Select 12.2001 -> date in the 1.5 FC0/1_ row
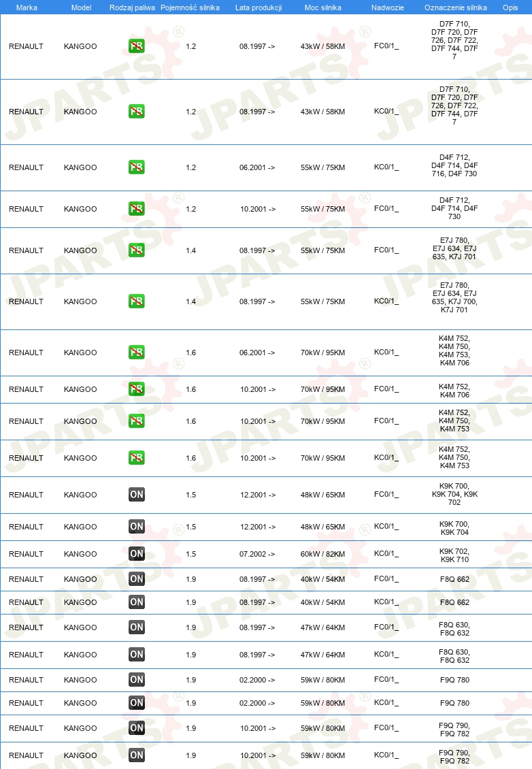The image size is (532, 769). pyautogui.click(x=257, y=495)
